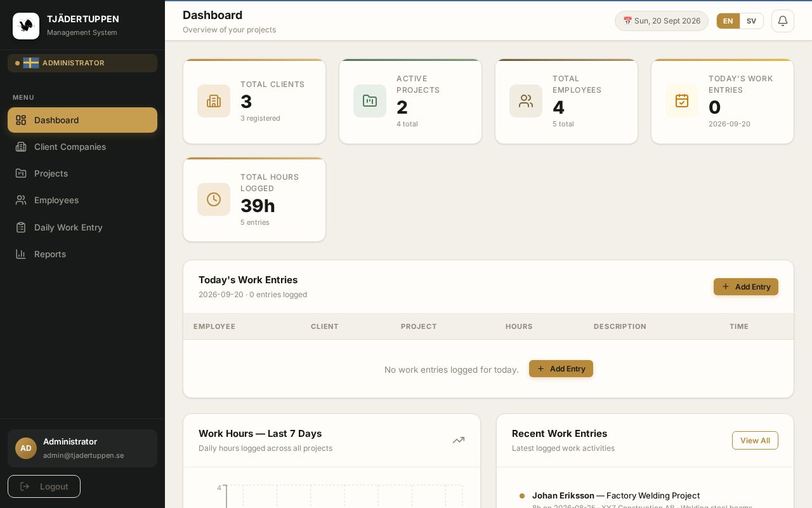
Task: Switch language to SV
Action: point(751,21)
